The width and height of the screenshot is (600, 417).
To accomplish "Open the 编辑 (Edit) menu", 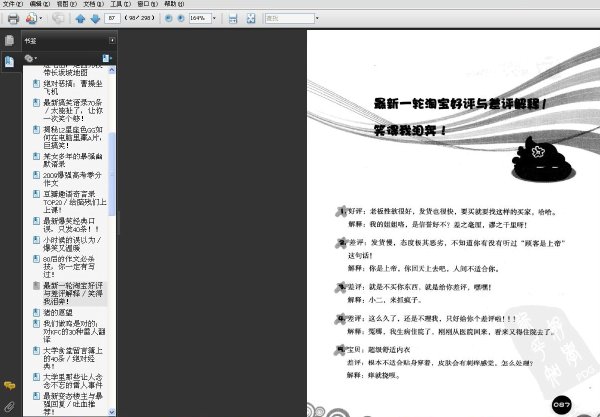I will (x=39, y=4).
